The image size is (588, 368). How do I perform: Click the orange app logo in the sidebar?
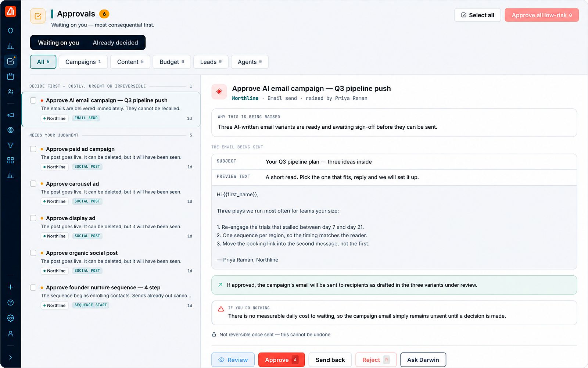[10, 11]
